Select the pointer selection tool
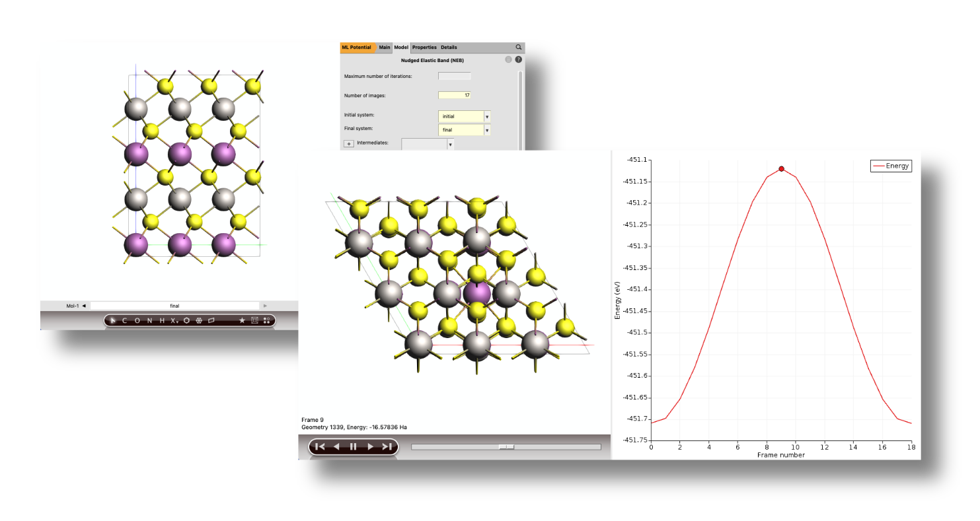 coord(113,321)
